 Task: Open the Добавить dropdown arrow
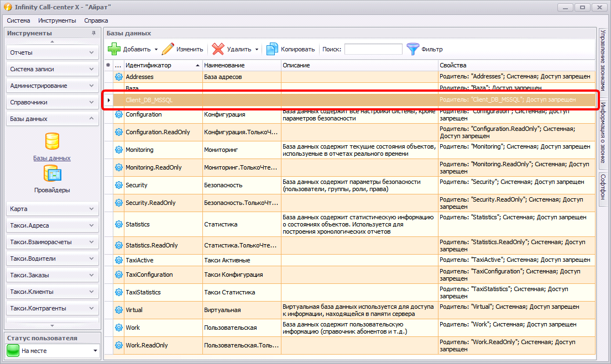click(x=156, y=50)
